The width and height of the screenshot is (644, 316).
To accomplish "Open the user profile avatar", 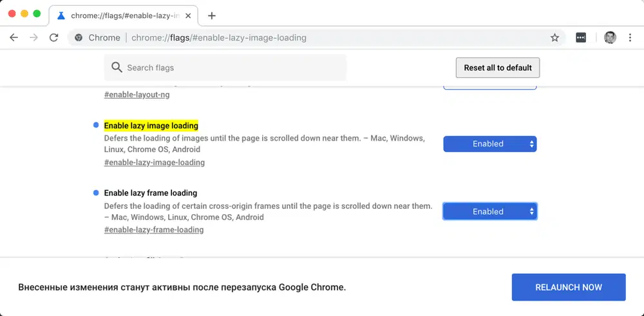I will click(610, 37).
